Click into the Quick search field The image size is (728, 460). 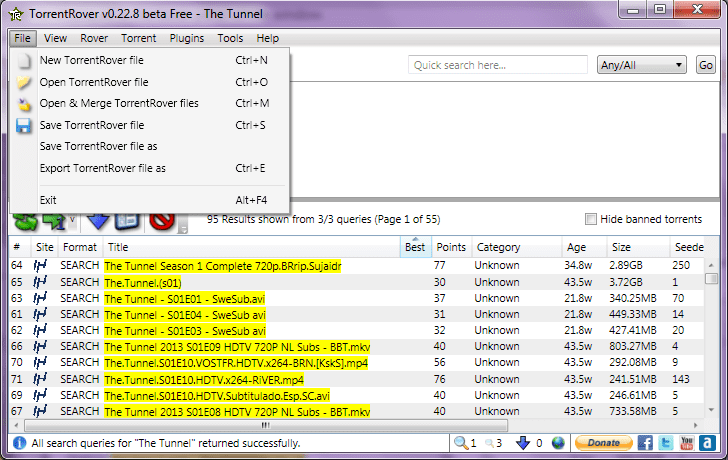(x=498, y=65)
